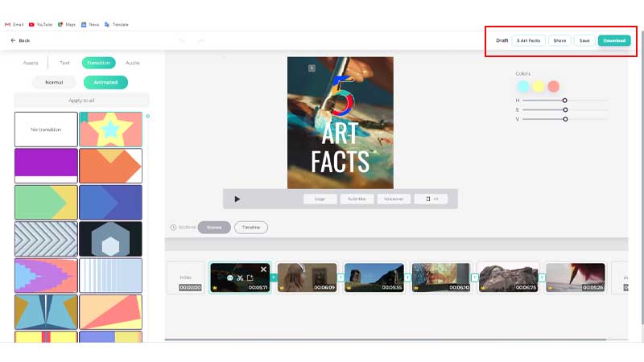Adjust the S saturation slider handle
Viewport: 644px width, 362px height.
(x=565, y=110)
